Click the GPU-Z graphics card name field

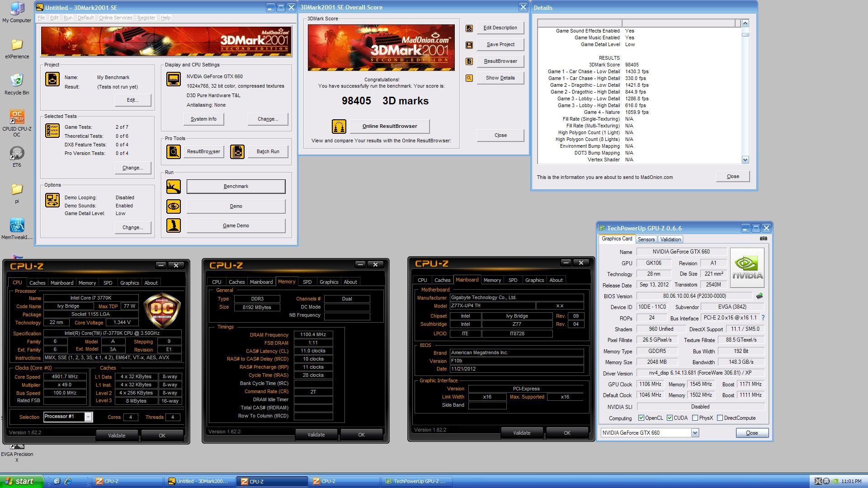click(x=681, y=252)
